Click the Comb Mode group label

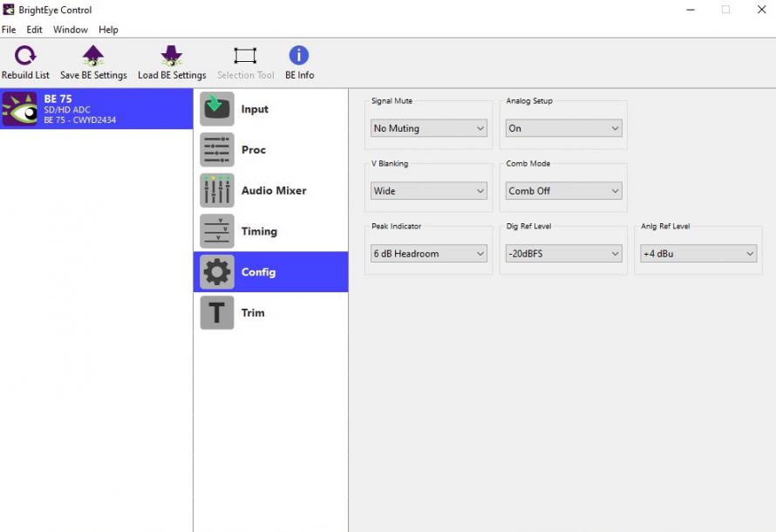tap(528, 163)
